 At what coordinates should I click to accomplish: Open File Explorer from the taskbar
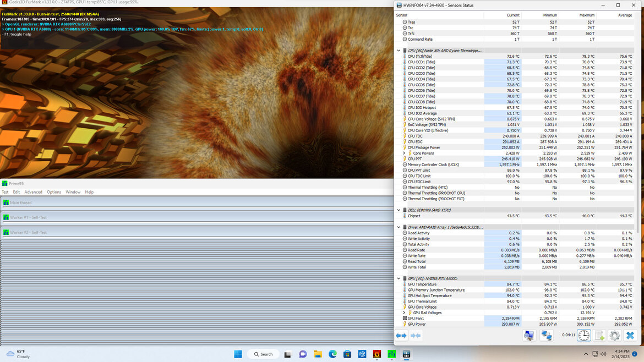(318, 354)
